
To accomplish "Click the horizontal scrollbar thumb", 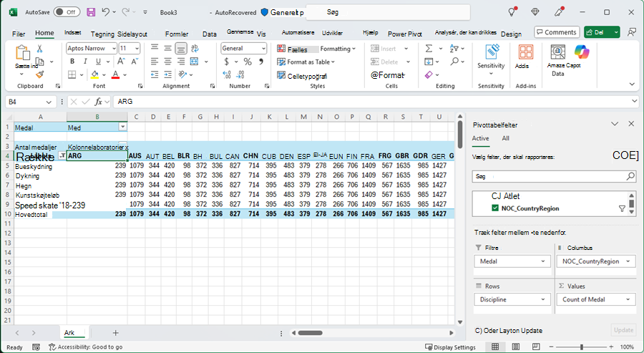I will (310, 333).
